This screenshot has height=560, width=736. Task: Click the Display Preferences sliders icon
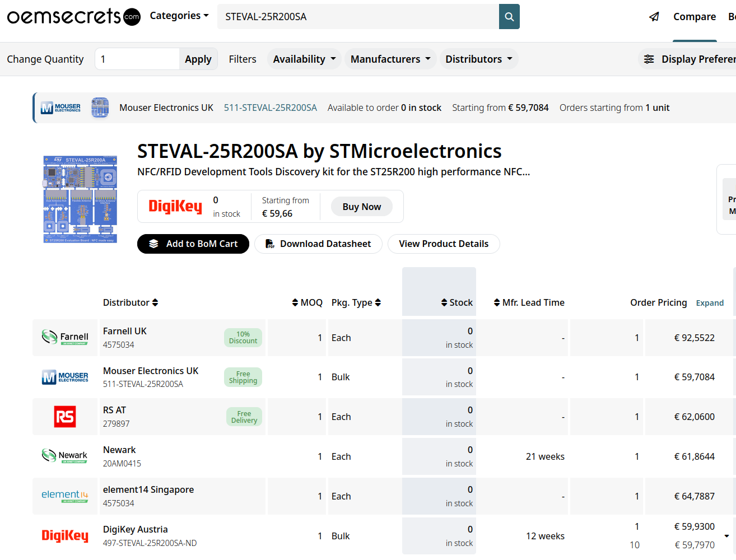click(649, 59)
